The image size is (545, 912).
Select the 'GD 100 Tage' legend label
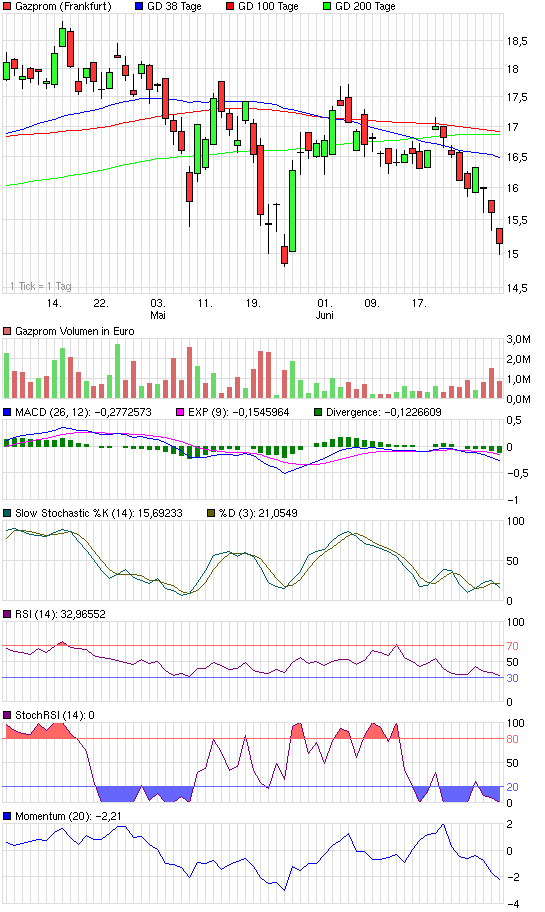268,6
